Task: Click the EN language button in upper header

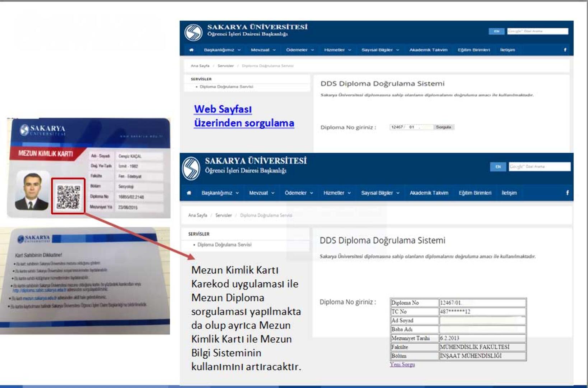Action: click(x=496, y=31)
